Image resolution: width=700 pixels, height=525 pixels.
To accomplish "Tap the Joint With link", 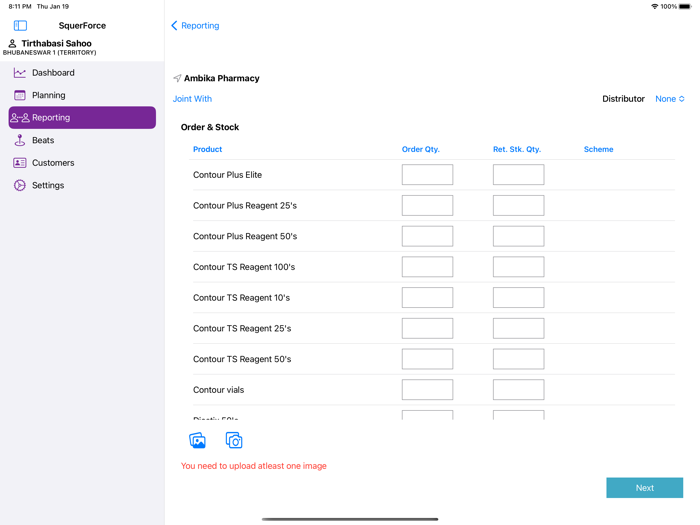I will 192,99.
